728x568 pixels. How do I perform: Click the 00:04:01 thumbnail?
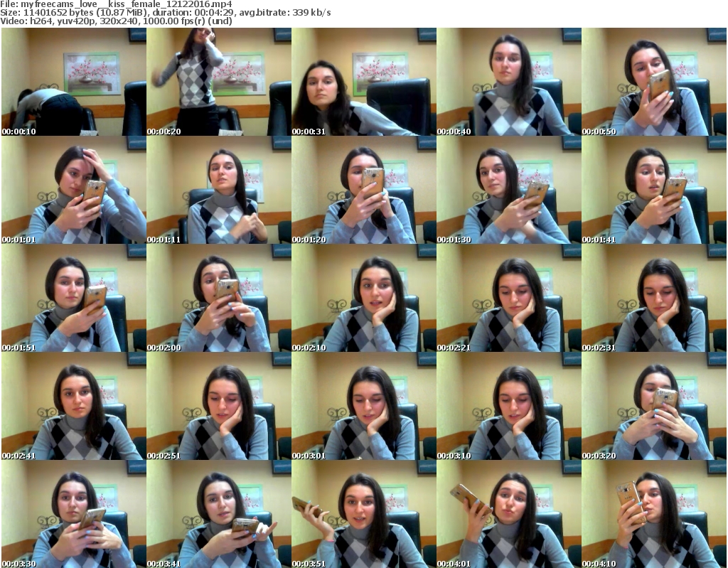click(x=509, y=514)
